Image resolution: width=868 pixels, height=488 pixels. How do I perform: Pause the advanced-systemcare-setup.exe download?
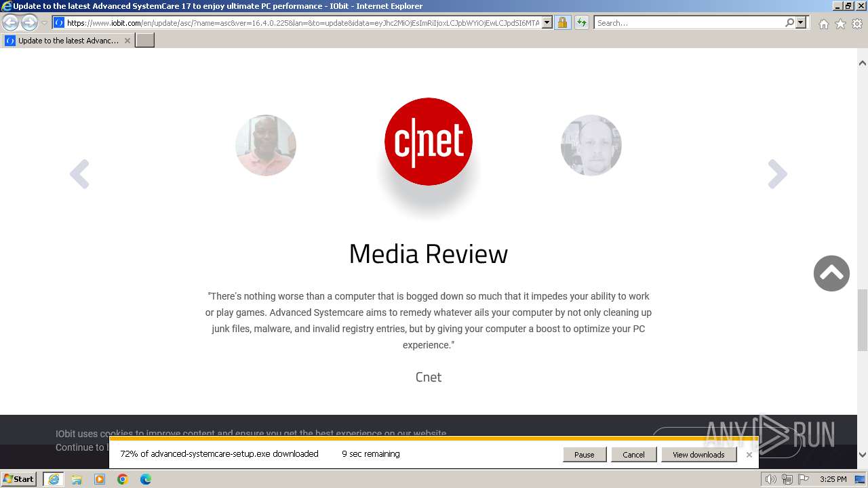click(584, 455)
